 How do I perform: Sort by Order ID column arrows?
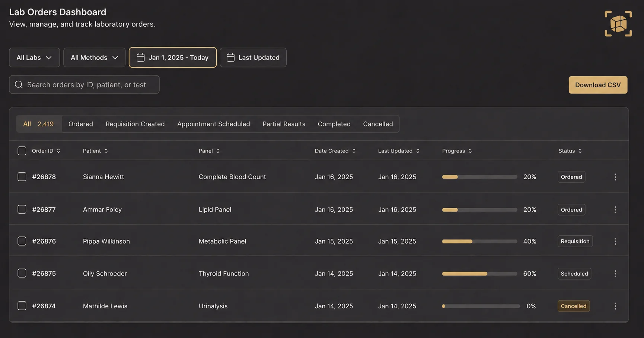58,151
